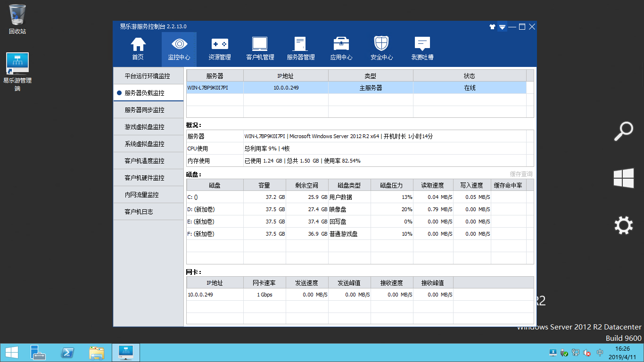
Task: Click the 易乐游 console taskbar button
Action: [x=126, y=353]
